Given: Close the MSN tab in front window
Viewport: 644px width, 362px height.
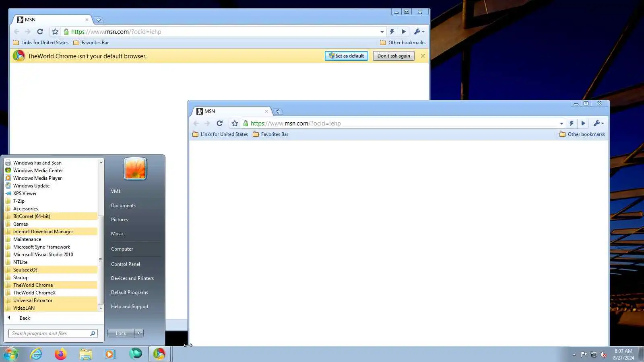Looking at the screenshot, I should [266, 111].
